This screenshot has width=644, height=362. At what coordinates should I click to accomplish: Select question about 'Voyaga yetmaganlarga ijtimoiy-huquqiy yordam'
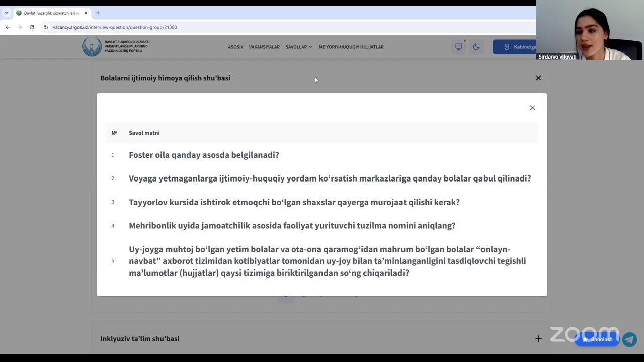[x=330, y=178]
